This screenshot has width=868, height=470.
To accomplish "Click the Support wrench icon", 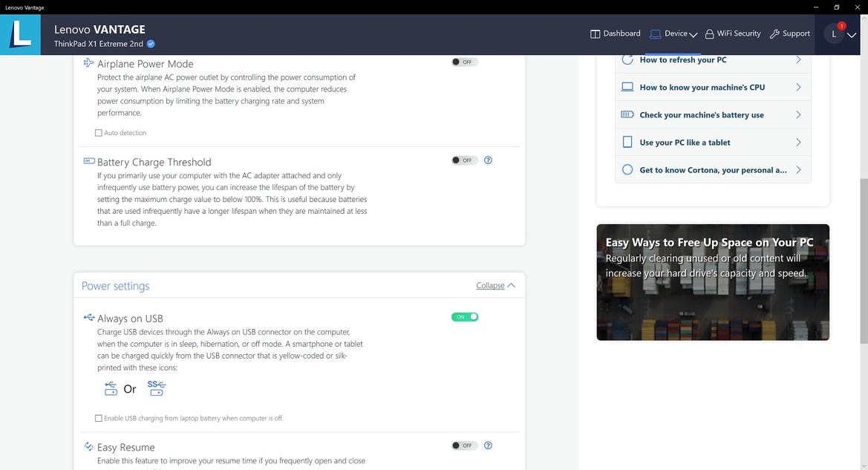I will (x=774, y=33).
